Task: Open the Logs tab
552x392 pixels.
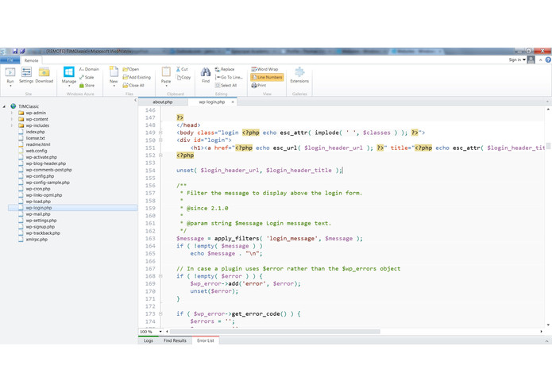Action: tap(149, 340)
